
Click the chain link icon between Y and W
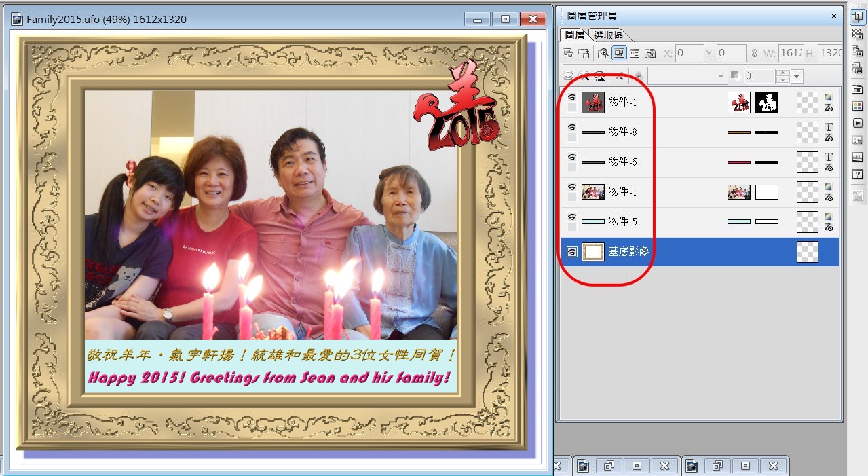tap(754, 54)
